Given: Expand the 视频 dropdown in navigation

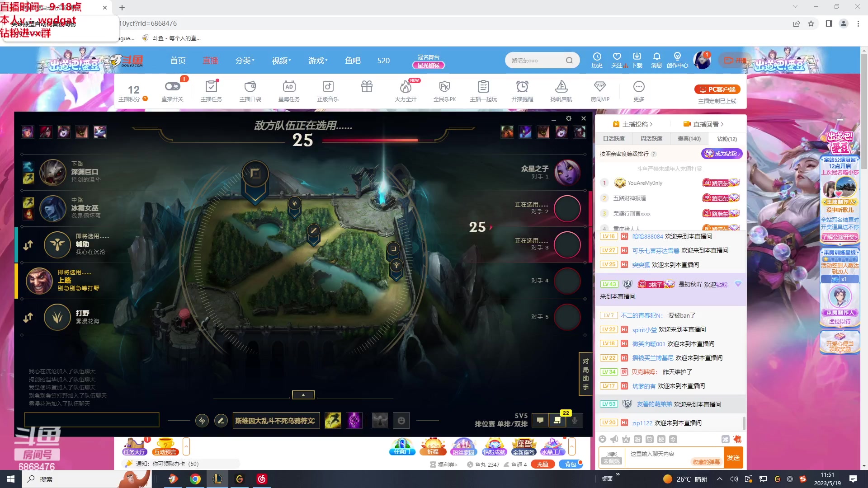Looking at the screenshot, I should click(281, 61).
